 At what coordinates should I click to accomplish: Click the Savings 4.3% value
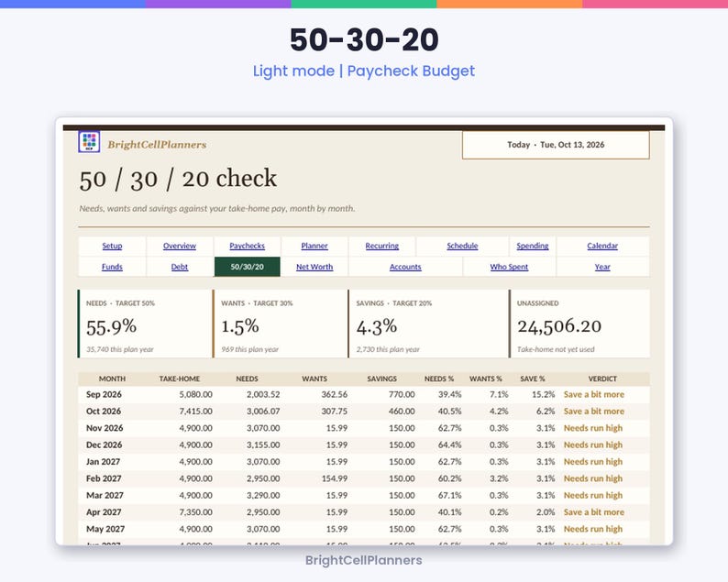[x=377, y=326]
